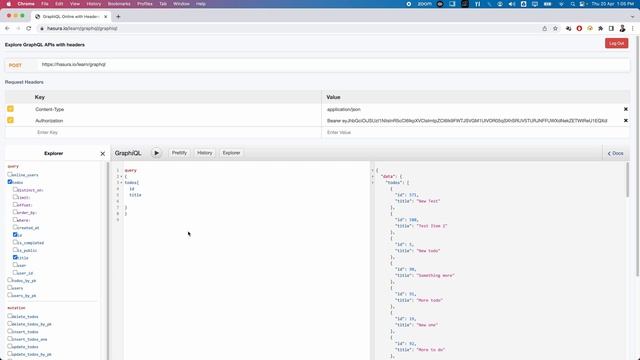The image size is (640, 360).
Task: Click the Zoom menu bar status item
Action: 424,4
